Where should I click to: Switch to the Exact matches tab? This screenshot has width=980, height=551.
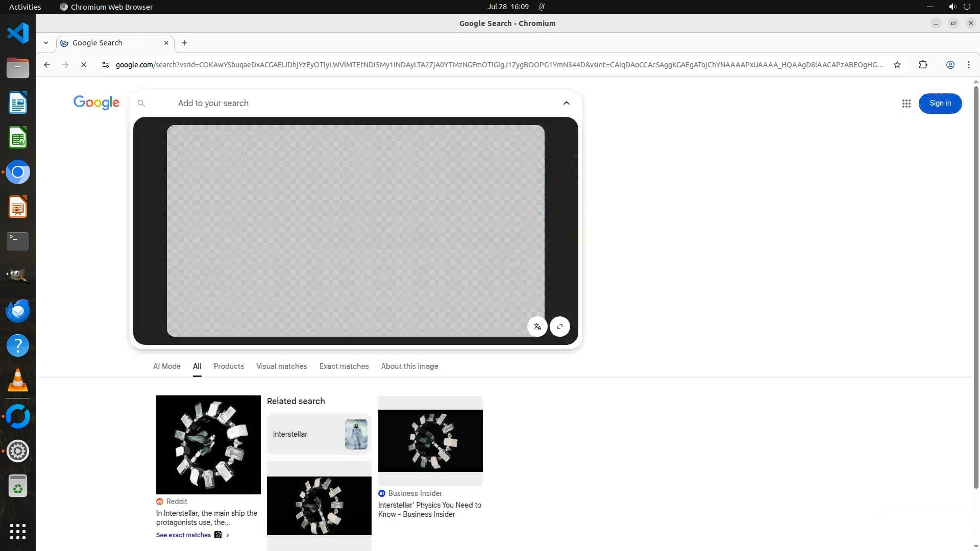(344, 366)
